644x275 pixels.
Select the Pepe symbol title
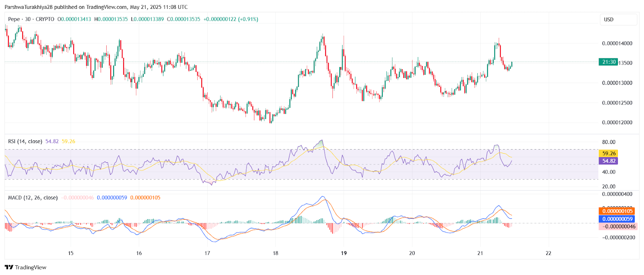tap(14, 19)
